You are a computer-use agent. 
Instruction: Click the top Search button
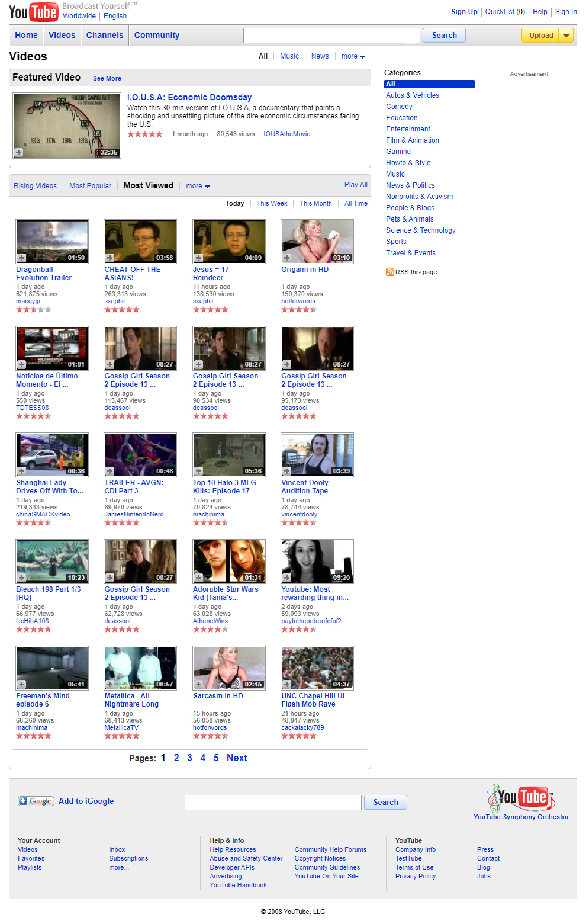tap(444, 36)
